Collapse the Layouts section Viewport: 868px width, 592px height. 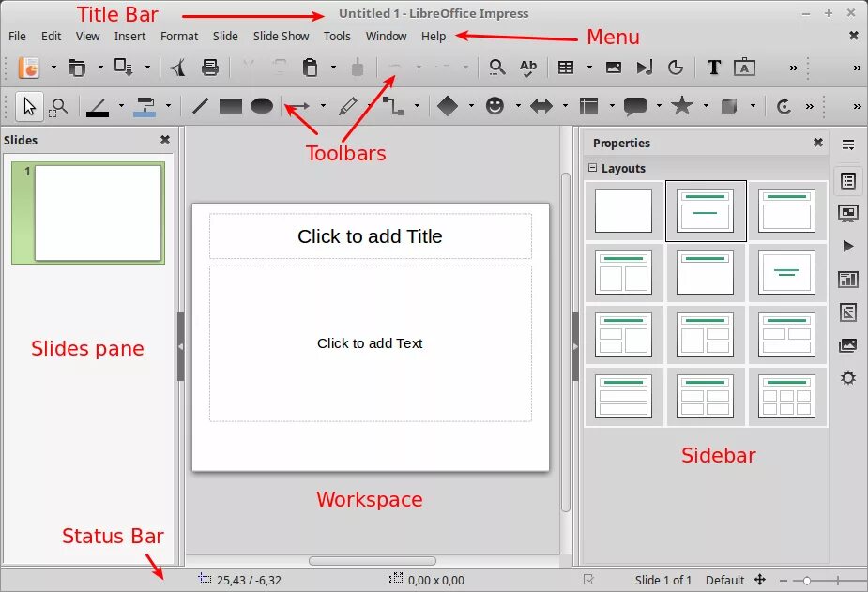pyautogui.click(x=593, y=168)
